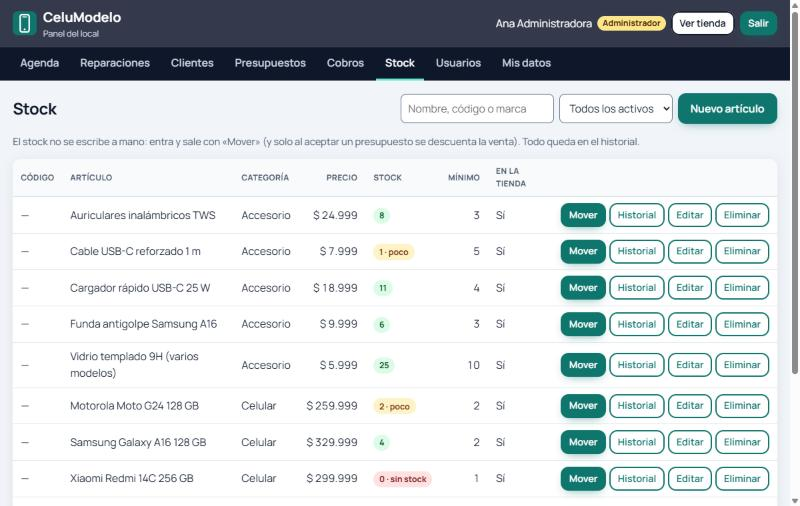This screenshot has width=800, height=506.
Task: Click the Administrador role badge
Action: tap(631, 23)
